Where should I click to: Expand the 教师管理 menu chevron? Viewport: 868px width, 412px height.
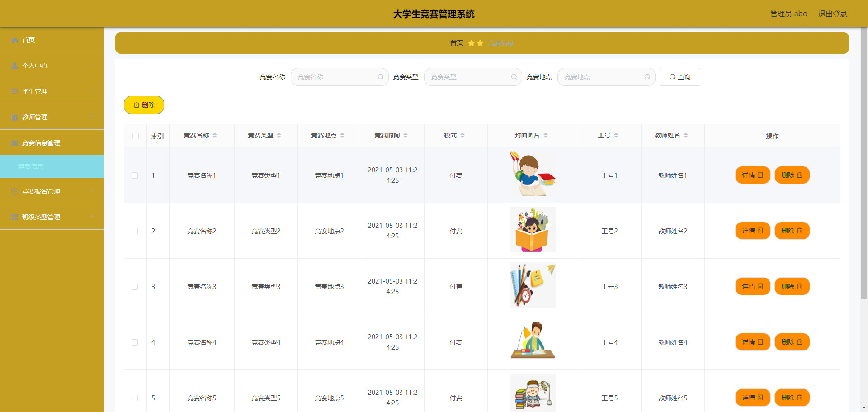(x=93, y=117)
